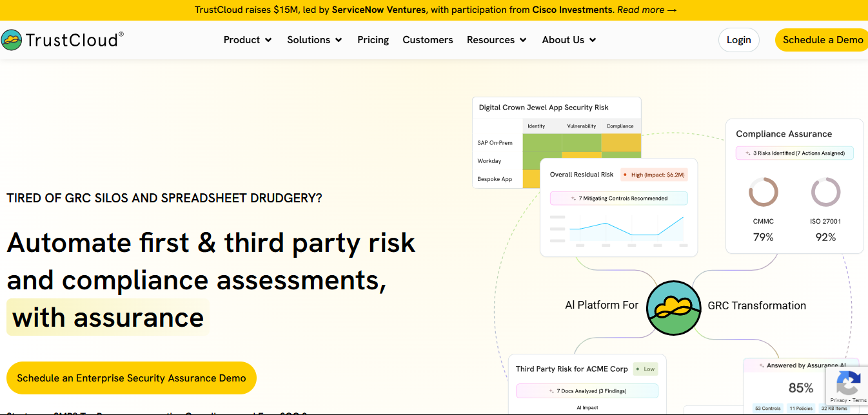Open the Customers page
This screenshot has height=415, width=868.
pos(428,40)
